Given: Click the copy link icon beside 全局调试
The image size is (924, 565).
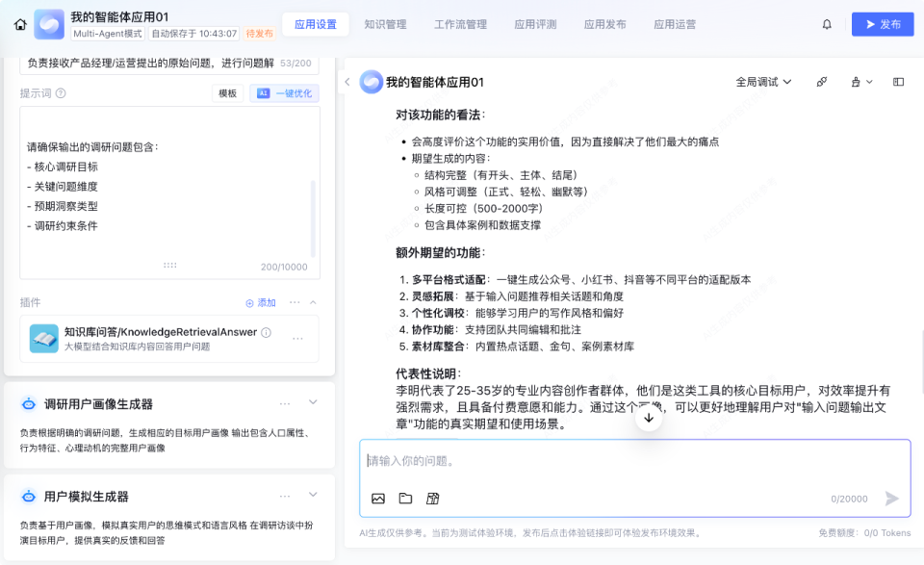Looking at the screenshot, I should pos(822,82).
